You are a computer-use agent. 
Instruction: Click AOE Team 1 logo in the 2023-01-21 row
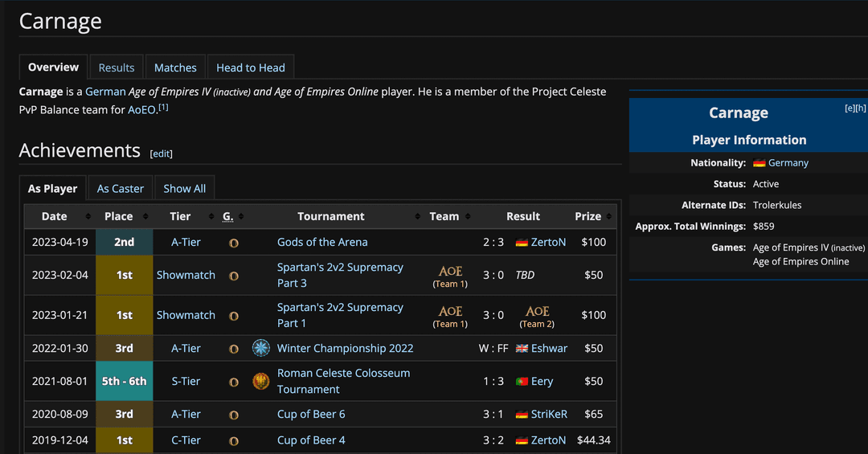[x=450, y=311]
